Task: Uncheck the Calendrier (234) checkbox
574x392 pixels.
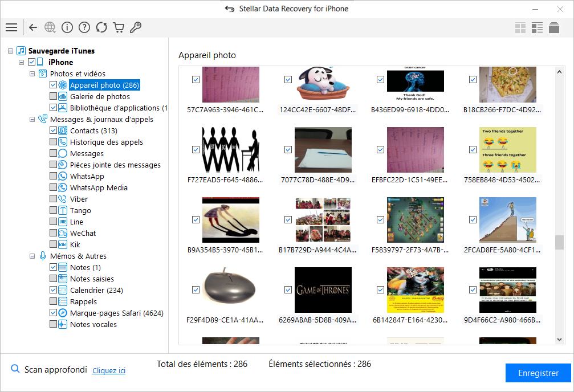Action: coord(53,290)
